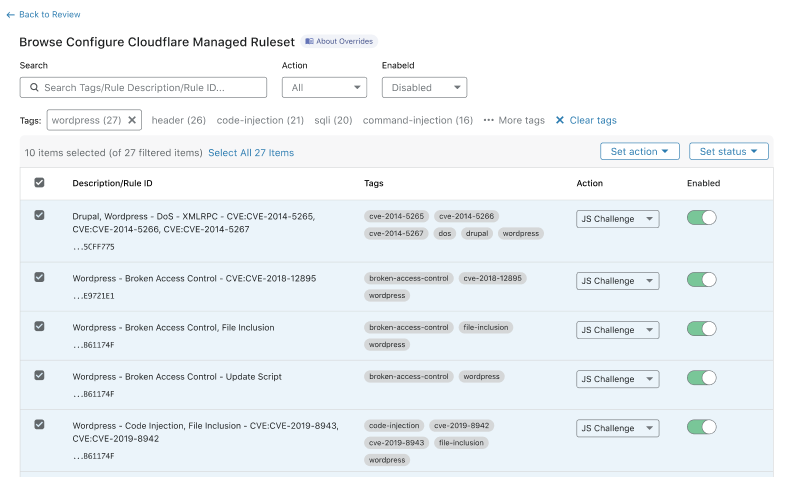Disable the toggle for CVE-2018-12895 rule
This screenshot has width=794, height=477.
(701, 280)
